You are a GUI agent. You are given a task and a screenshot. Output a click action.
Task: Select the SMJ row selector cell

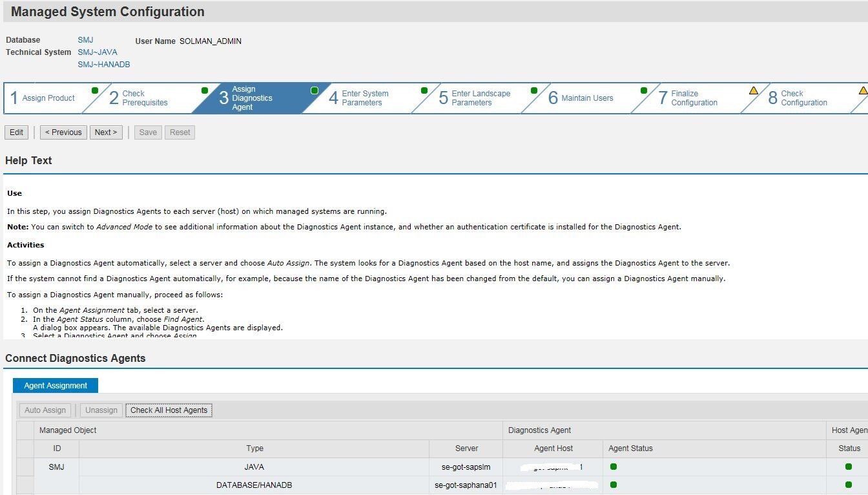tap(25, 467)
